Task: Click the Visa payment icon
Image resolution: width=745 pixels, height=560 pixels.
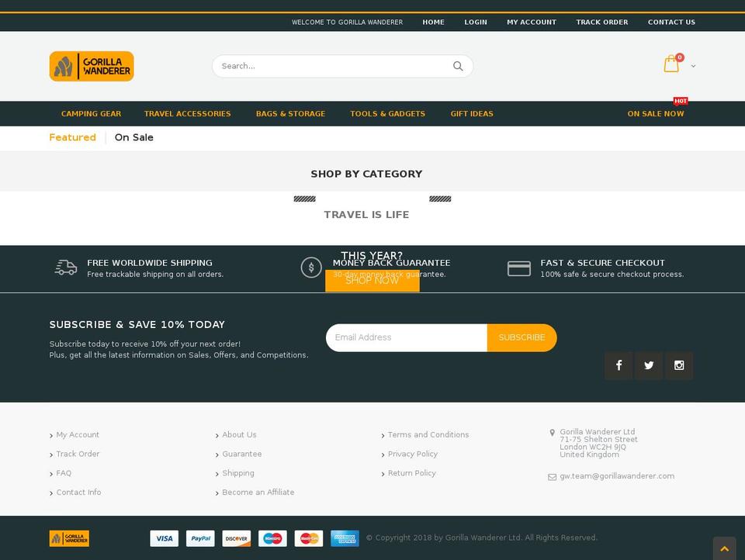Action: [165, 538]
